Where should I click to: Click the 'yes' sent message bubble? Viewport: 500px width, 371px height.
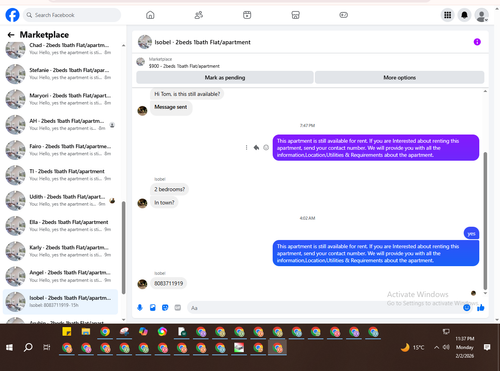[471, 233]
